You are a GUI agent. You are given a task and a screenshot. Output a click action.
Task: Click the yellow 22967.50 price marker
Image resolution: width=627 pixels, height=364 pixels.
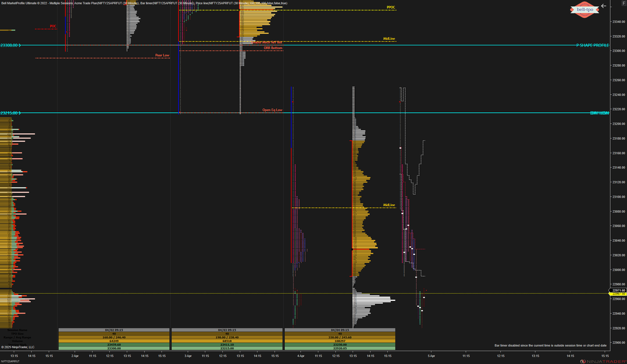[x=618, y=293]
